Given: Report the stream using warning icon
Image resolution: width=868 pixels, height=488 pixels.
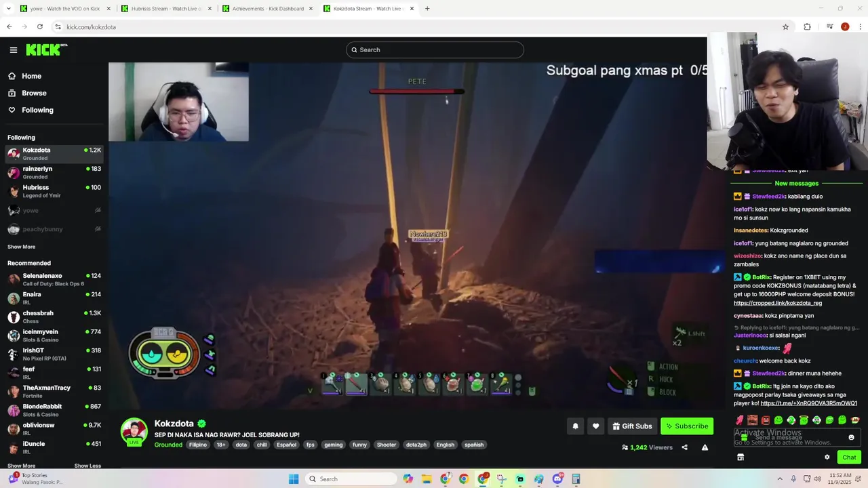Looking at the screenshot, I should (x=705, y=447).
